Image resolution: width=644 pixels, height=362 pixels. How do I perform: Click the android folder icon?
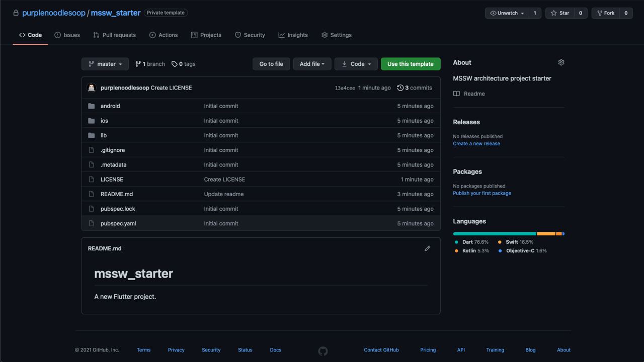tap(91, 106)
